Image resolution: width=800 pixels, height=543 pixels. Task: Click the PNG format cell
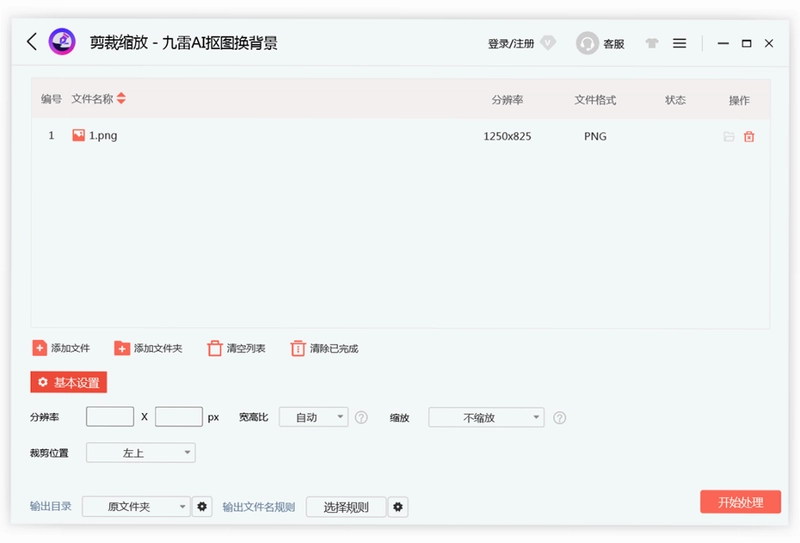595,136
